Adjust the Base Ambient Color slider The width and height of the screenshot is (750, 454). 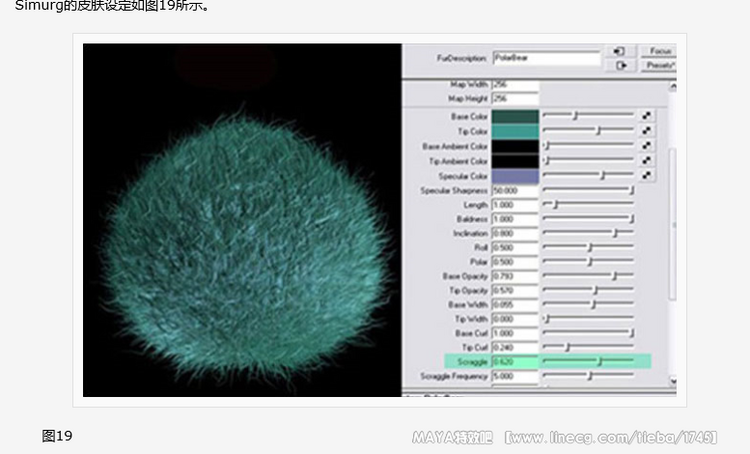click(588, 145)
